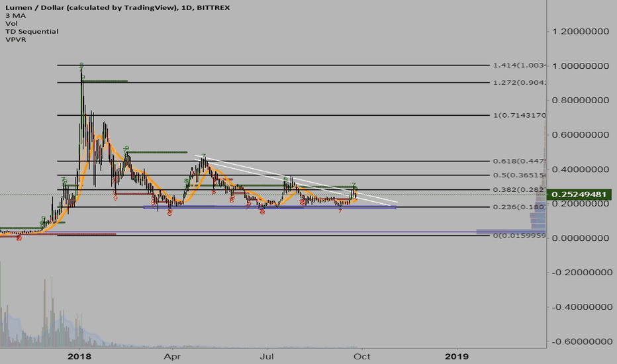
Task: Click the 0.5 Fibonacci level label
Action: tap(520, 175)
